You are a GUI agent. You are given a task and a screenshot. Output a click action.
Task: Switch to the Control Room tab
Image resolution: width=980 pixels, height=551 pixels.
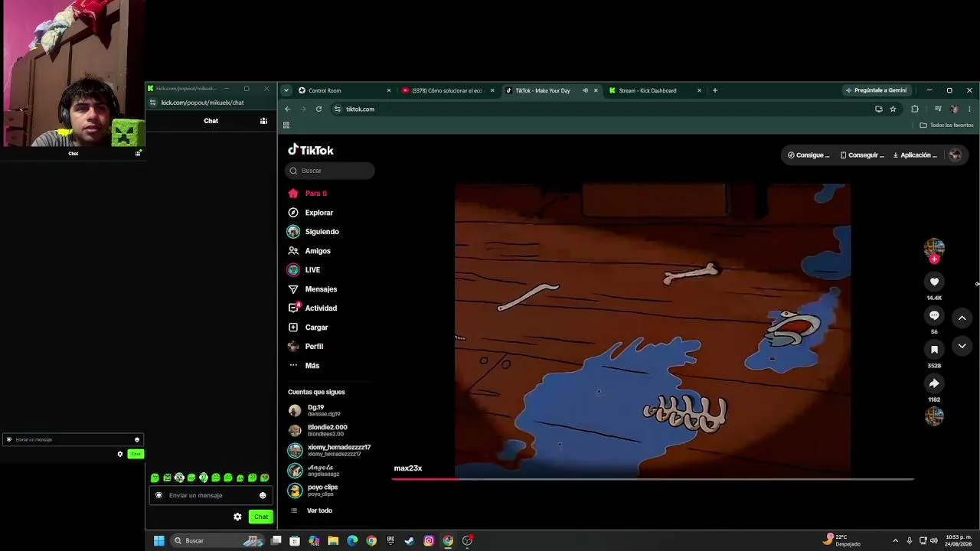point(345,90)
